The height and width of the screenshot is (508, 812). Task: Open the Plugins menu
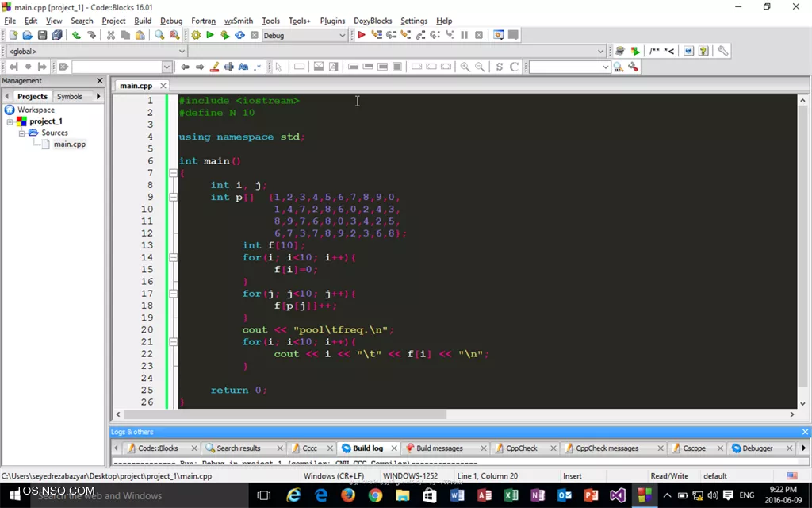tap(332, 21)
